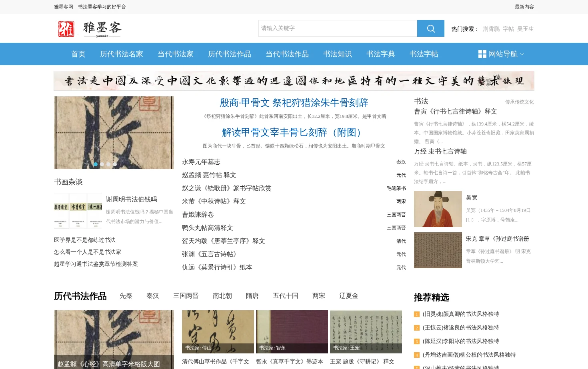This screenshot has height=369, width=588.
Task: Open recommended item (王惊云)褚遂良的书法风格独特
Action: click(461, 328)
